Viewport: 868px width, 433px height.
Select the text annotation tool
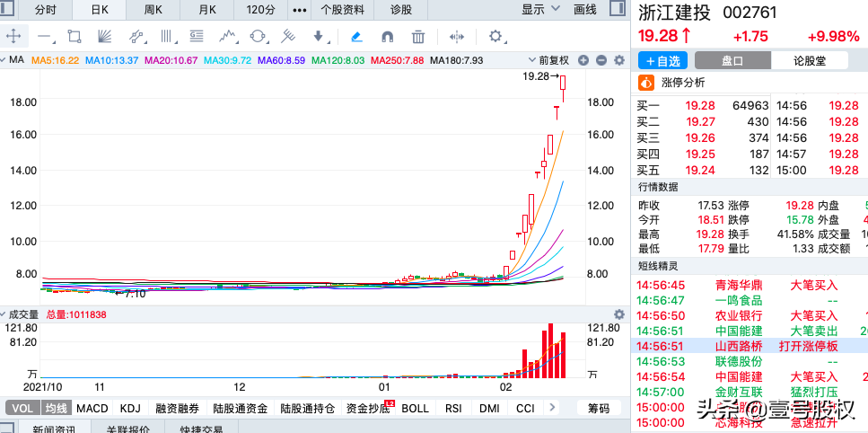point(197,37)
